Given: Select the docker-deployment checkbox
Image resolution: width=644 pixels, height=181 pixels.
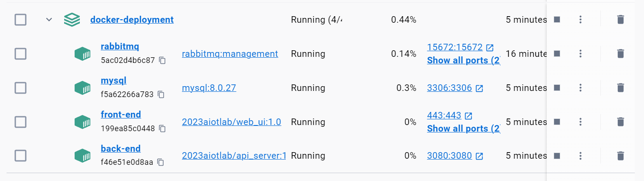Looking at the screenshot, I should (x=21, y=20).
